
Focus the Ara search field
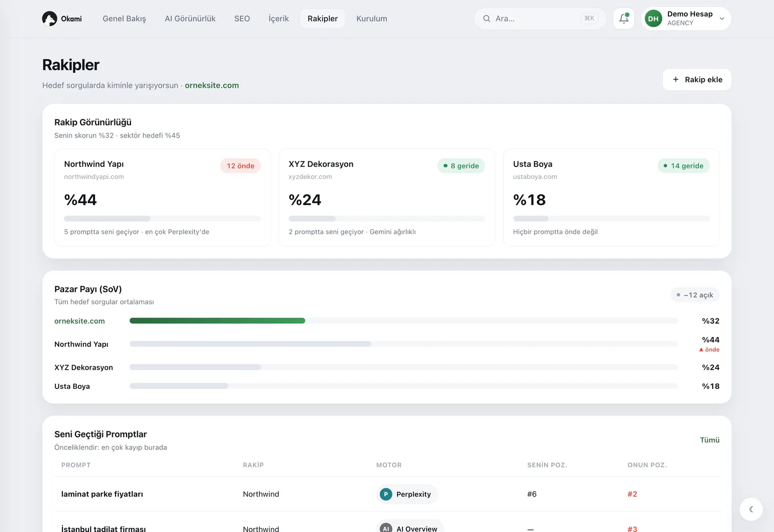click(540, 19)
